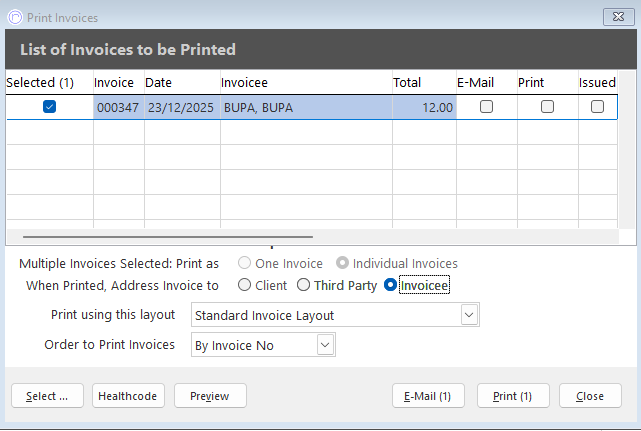Sort by the Invoicee column header

pos(305,82)
